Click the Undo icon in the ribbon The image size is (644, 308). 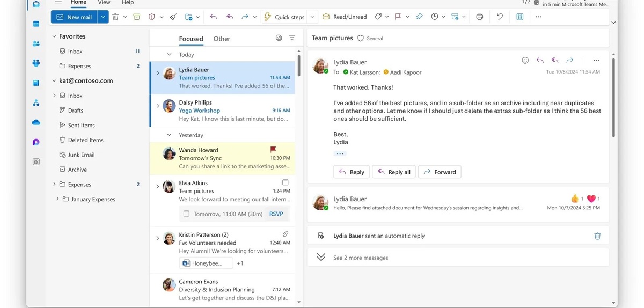tap(500, 17)
